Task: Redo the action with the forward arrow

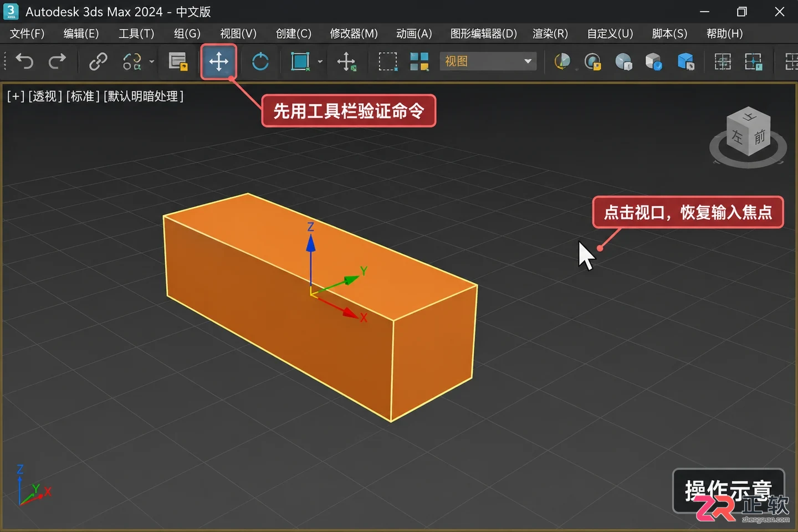Action: pos(57,61)
